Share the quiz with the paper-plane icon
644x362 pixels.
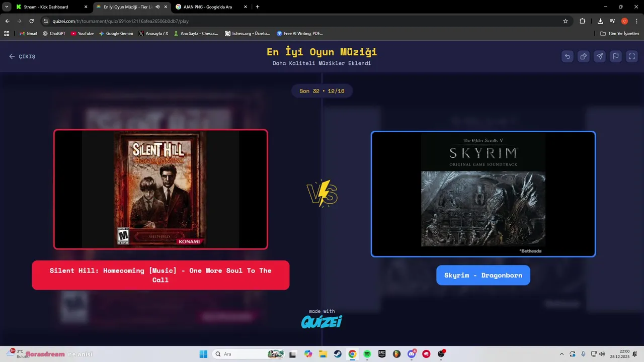pyautogui.click(x=600, y=56)
